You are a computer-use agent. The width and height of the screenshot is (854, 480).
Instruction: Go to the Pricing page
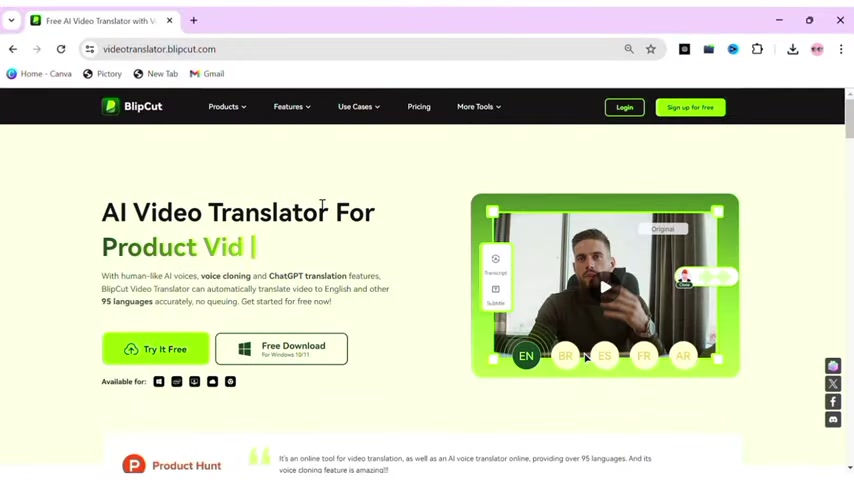(419, 107)
